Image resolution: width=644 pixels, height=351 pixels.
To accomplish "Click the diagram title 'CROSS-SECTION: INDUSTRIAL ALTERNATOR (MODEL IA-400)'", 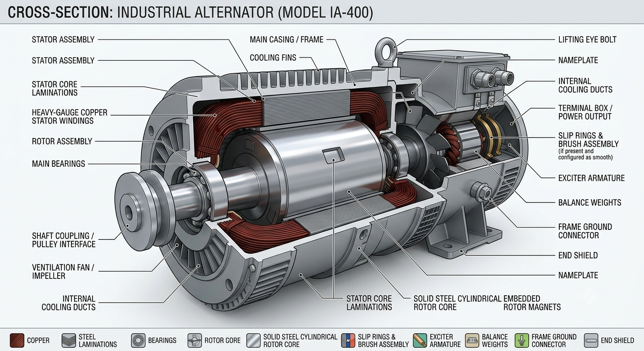I will coord(190,12).
